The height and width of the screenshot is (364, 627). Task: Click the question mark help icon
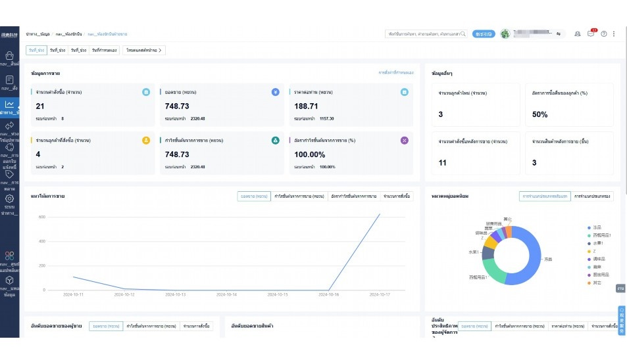click(604, 34)
